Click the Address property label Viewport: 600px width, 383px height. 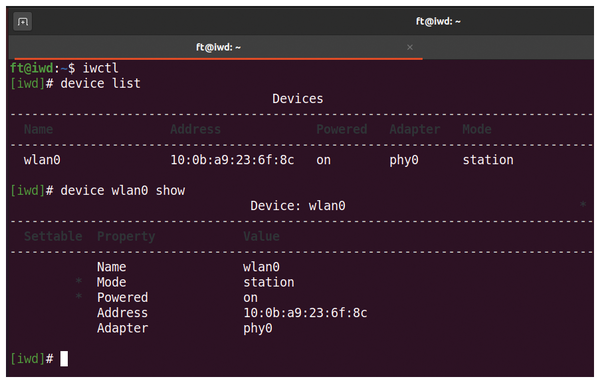122,313
